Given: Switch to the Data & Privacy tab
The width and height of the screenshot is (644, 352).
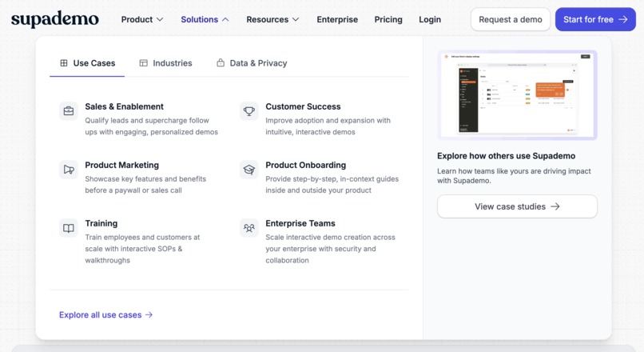Looking at the screenshot, I should point(252,63).
